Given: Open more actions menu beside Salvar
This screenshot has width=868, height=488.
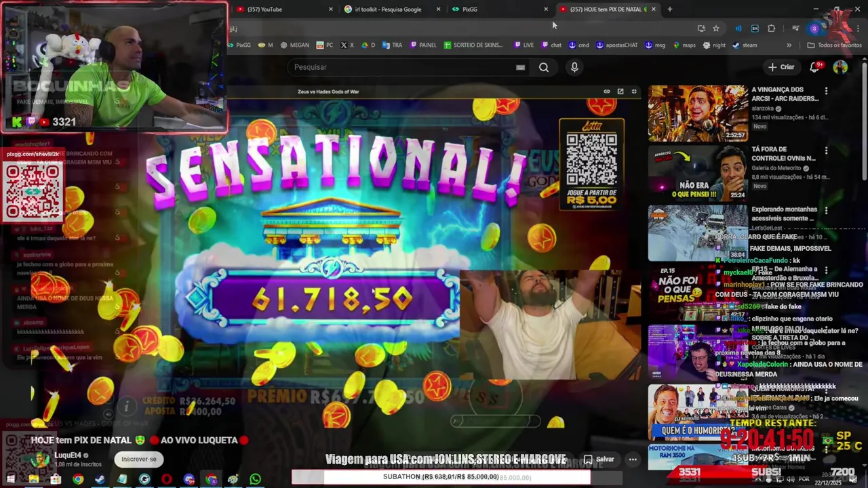Looking at the screenshot, I should coord(633,459).
